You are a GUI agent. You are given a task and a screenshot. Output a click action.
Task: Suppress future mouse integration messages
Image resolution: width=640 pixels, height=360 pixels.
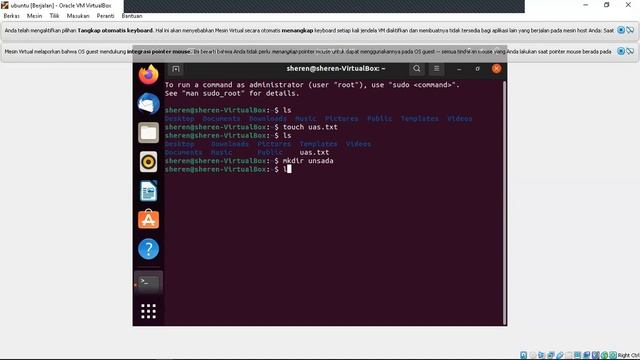point(631,51)
